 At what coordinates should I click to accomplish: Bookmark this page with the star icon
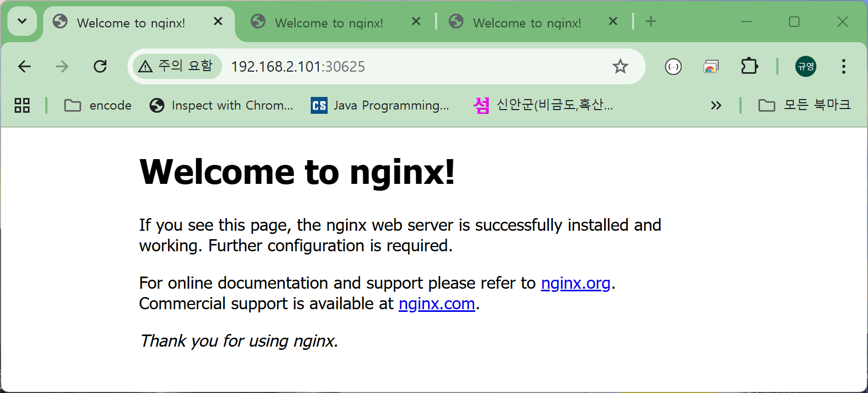click(620, 66)
